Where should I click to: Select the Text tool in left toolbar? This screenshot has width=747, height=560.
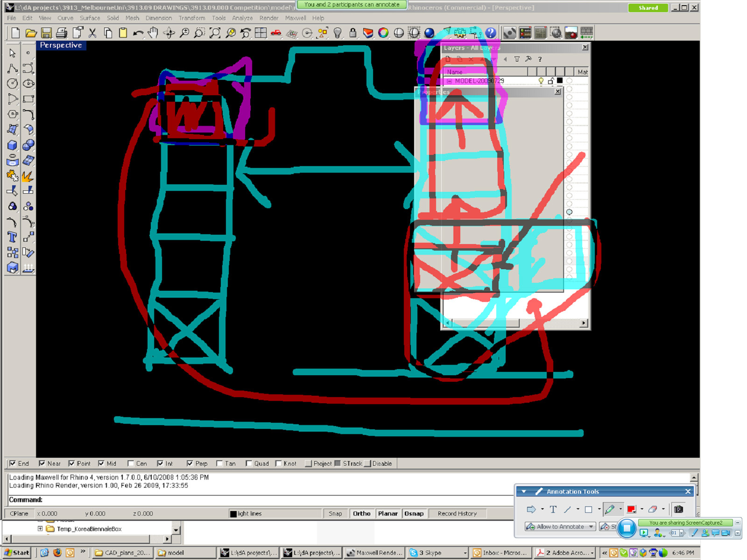(13, 237)
